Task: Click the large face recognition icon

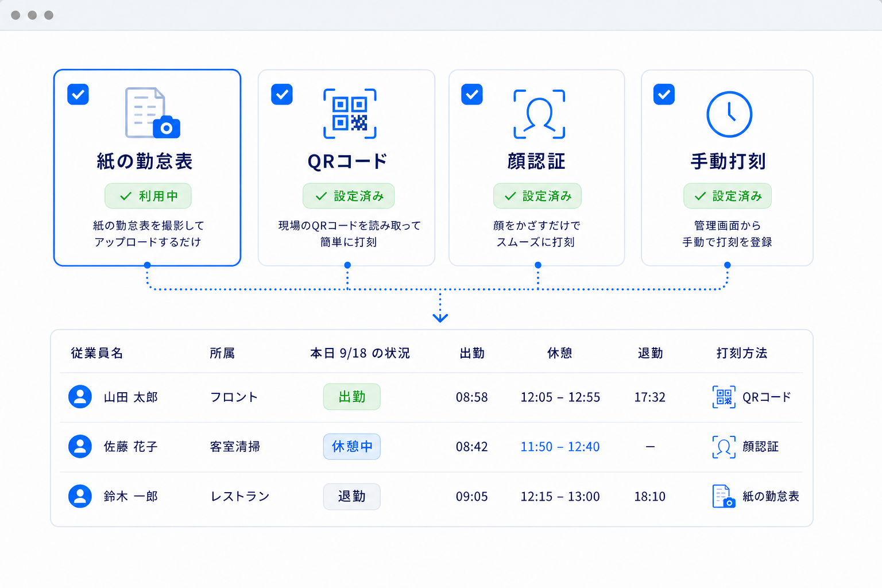Action: coord(539,114)
